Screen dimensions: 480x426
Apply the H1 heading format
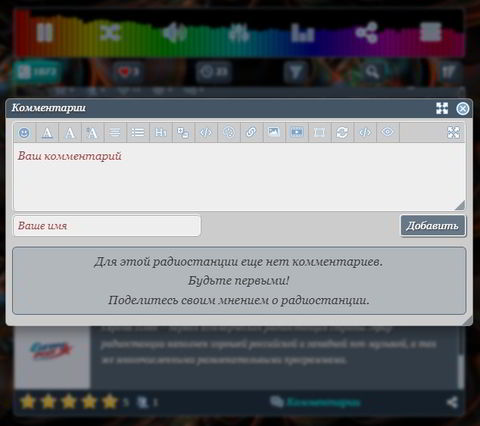pyautogui.click(x=161, y=133)
